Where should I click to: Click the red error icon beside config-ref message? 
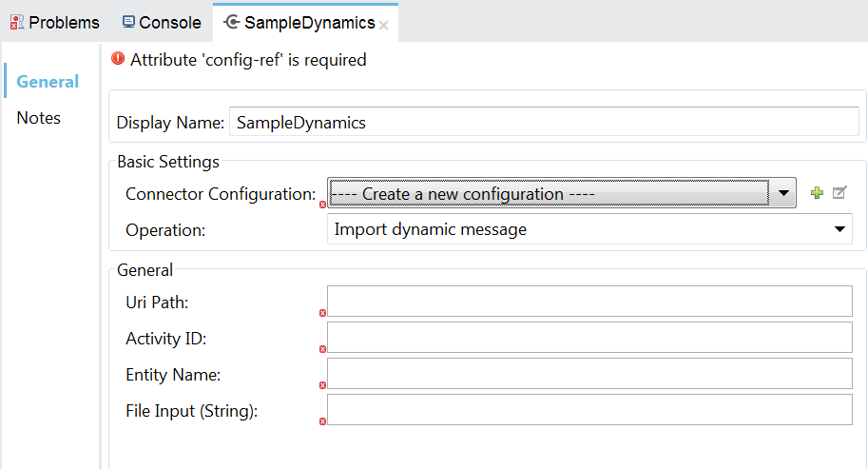point(118,59)
